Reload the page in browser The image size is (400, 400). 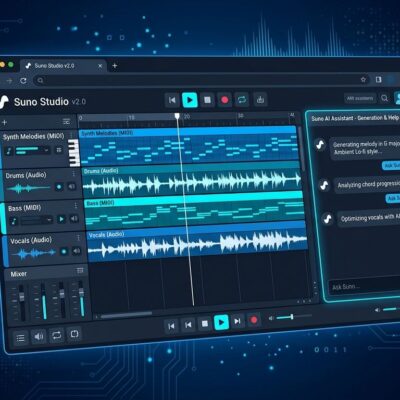coord(23,80)
